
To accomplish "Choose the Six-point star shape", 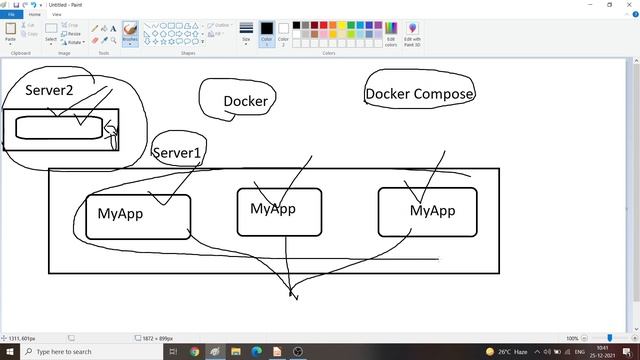I will click(x=171, y=42).
